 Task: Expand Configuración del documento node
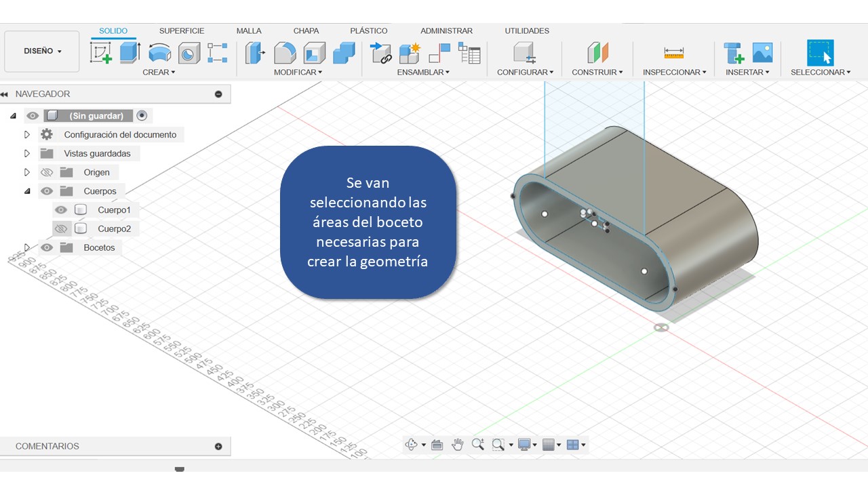tap(27, 135)
